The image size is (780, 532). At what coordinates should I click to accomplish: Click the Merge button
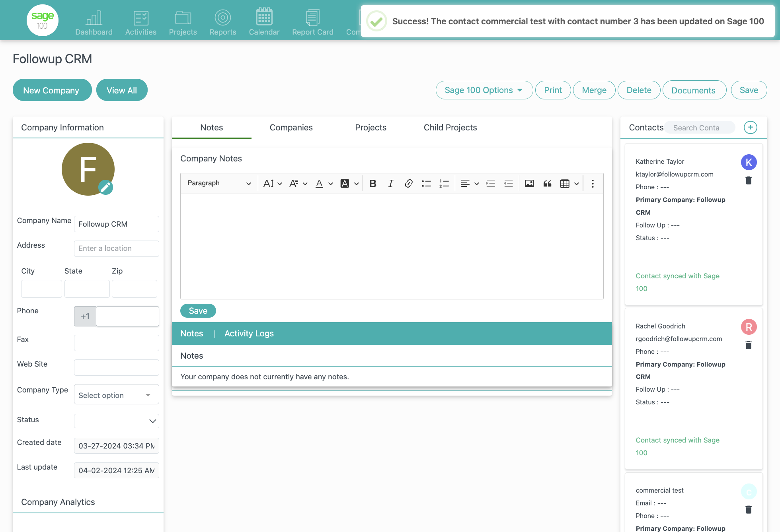tap(594, 90)
